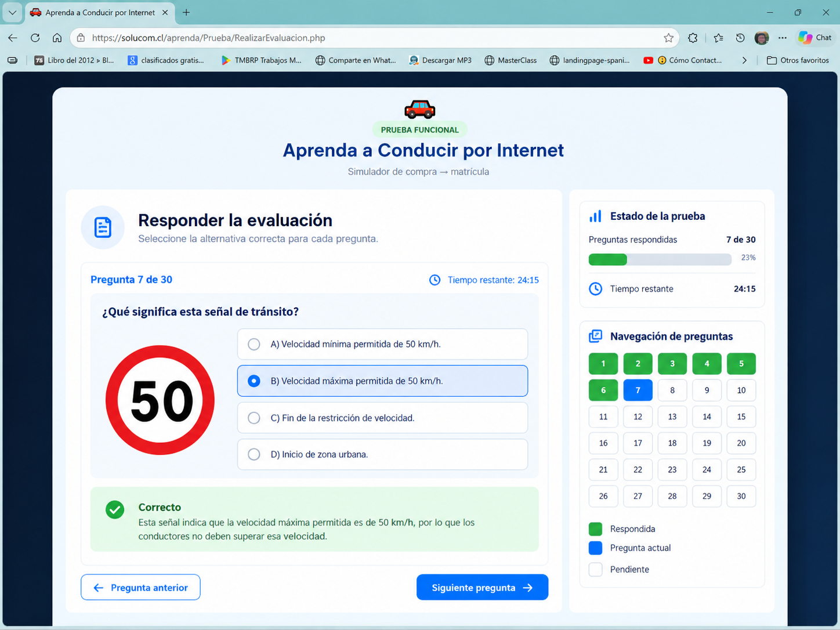
Task: Click the blue Pregunta actual legend swatch
Action: point(595,548)
